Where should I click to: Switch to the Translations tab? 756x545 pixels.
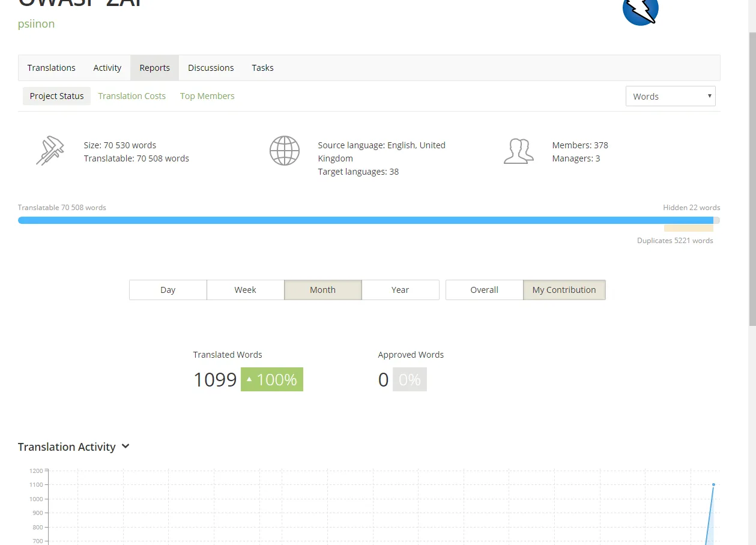click(x=52, y=68)
